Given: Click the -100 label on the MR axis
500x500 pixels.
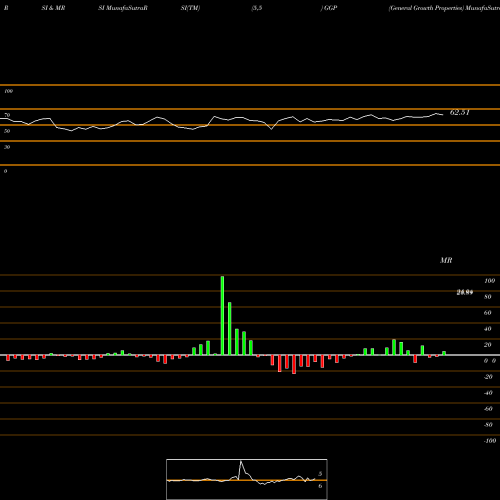Looking at the screenshot, I should (490, 441).
